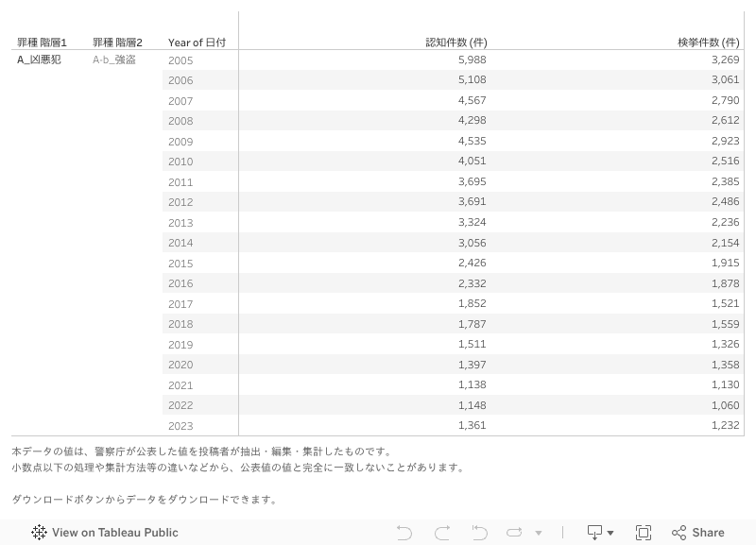Select year 2019 row label

[180, 345]
